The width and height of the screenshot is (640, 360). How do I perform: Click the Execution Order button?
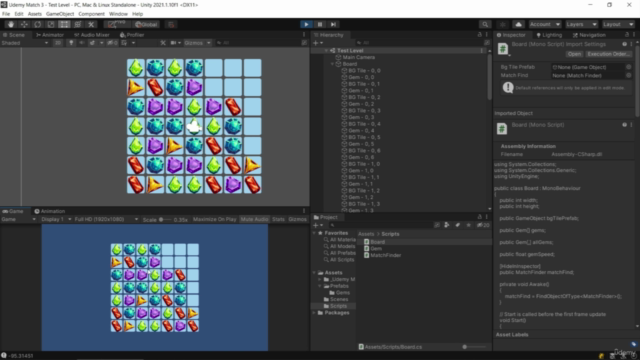coord(608,54)
